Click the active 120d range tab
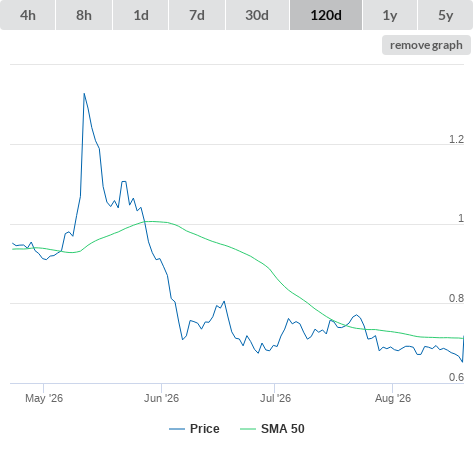474x455 pixels. 326,15
